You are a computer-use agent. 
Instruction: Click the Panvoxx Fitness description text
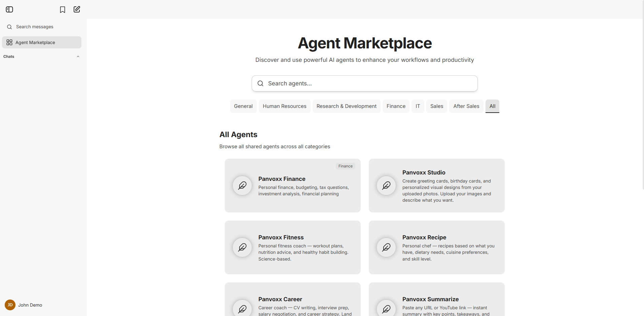[303, 252]
